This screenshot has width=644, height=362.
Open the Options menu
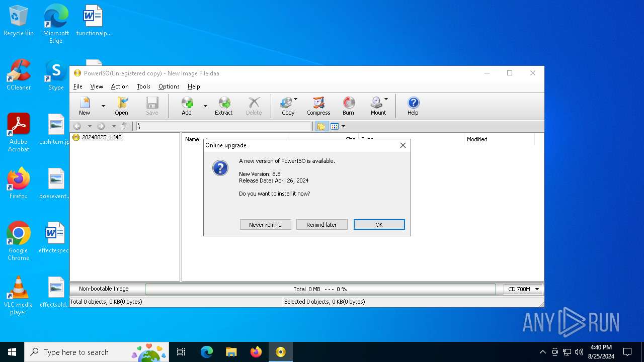pos(169,86)
